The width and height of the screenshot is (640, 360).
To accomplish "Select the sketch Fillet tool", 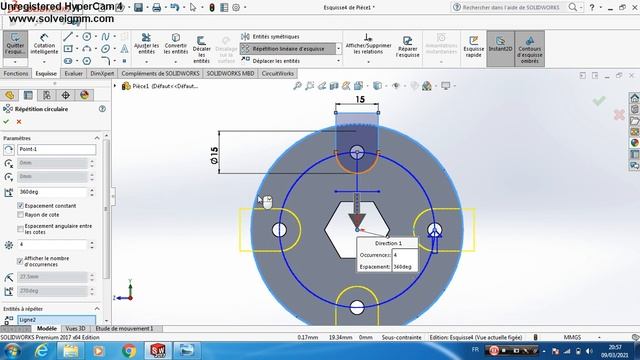I will point(105,61).
